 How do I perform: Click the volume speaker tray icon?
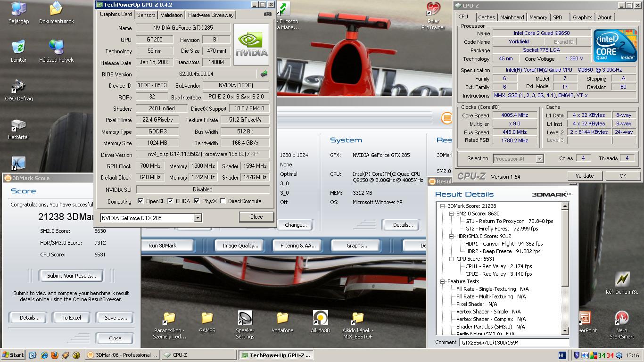pos(585,355)
